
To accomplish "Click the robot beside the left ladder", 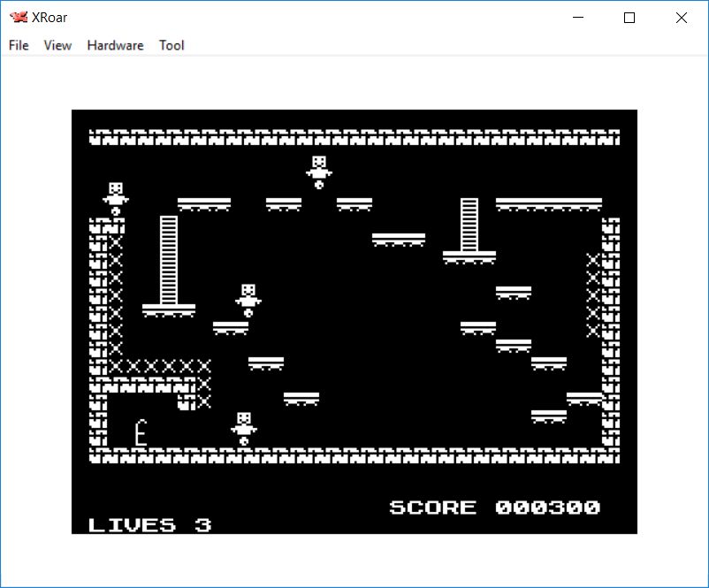I will [x=248, y=301].
